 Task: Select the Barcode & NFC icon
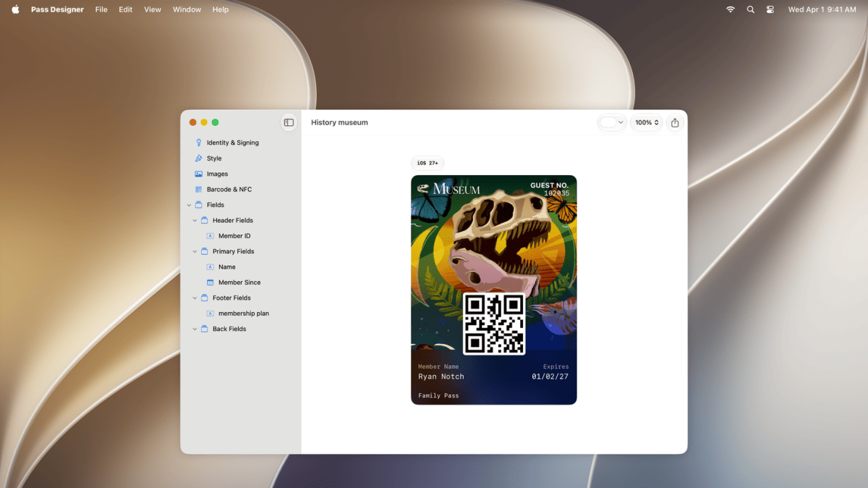click(199, 190)
